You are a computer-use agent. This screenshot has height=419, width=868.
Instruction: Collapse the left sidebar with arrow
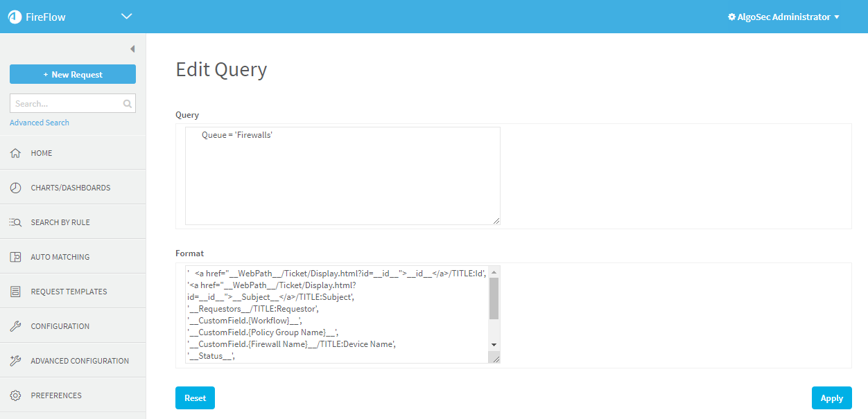[x=132, y=49]
